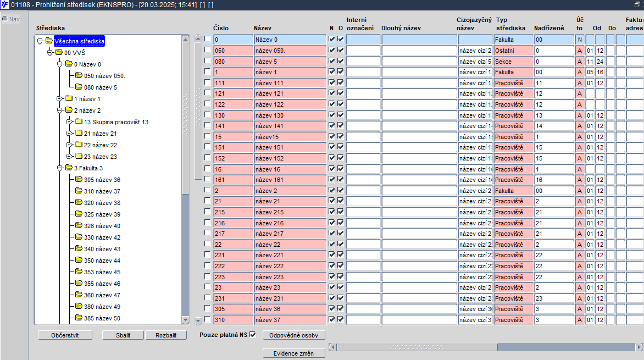Click the scroll-down arrow of the tree panel
Viewport: 644px width, 360px height.
pos(185,320)
